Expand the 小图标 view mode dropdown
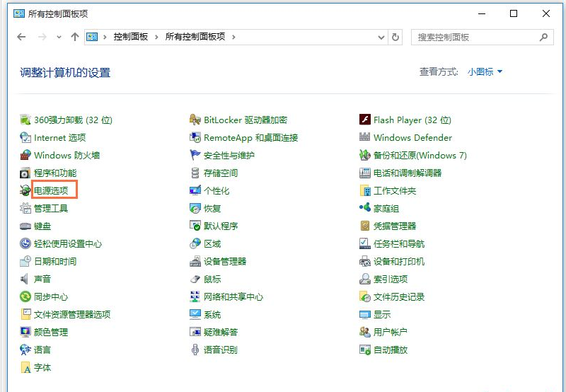This screenshot has width=566, height=392. (485, 72)
